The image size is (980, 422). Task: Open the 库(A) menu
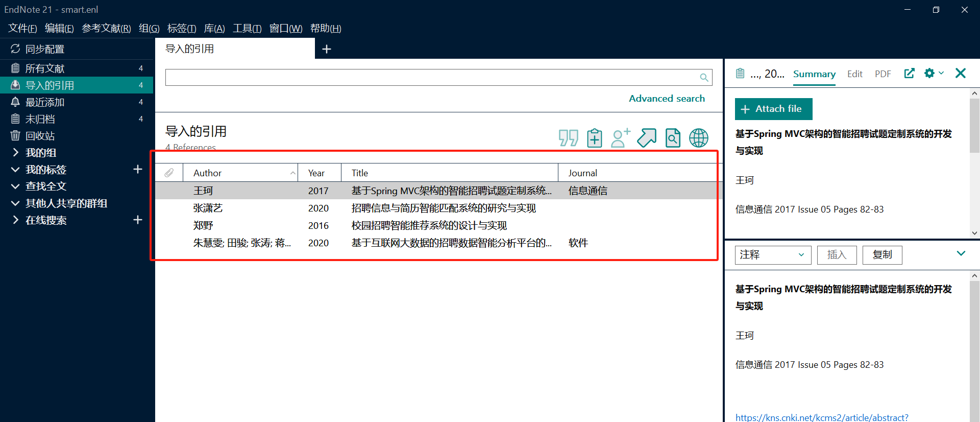pos(214,28)
